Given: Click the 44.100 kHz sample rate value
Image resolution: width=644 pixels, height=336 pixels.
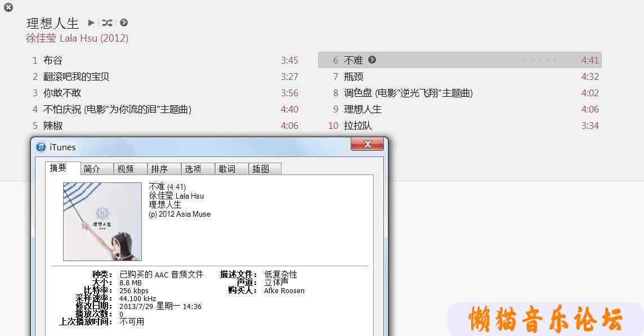Looking at the screenshot, I should [137, 299].
